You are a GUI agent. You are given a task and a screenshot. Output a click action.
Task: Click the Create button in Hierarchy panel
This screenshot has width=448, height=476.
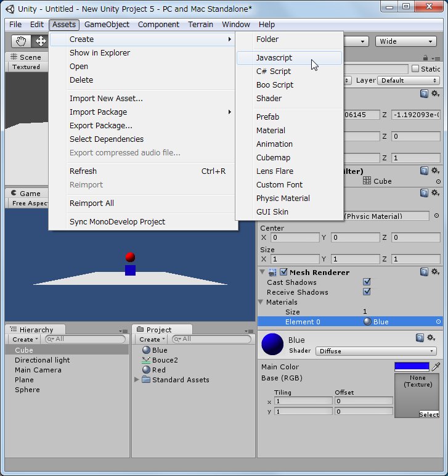[25, 340]
